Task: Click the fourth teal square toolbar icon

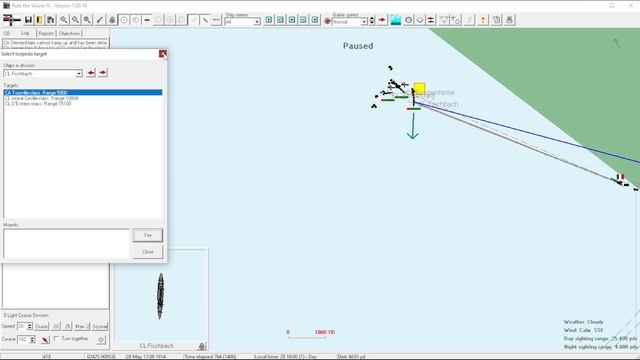Action: [303, 20]
